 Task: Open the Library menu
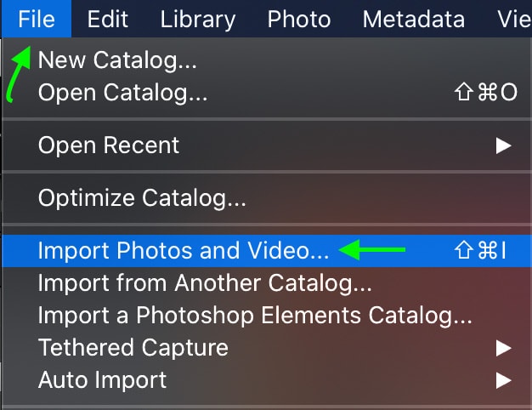pyautogui.click(x=198, y=19)
